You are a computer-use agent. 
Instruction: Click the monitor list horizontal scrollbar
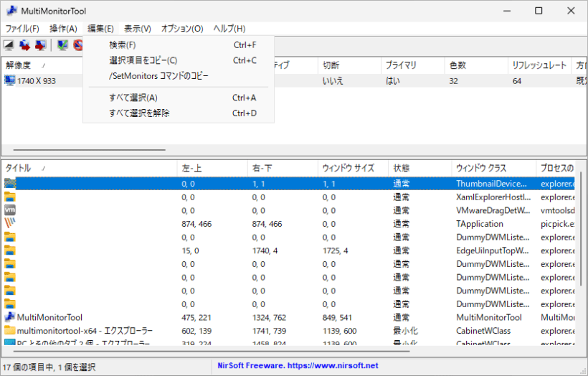(x=89, y=150)
